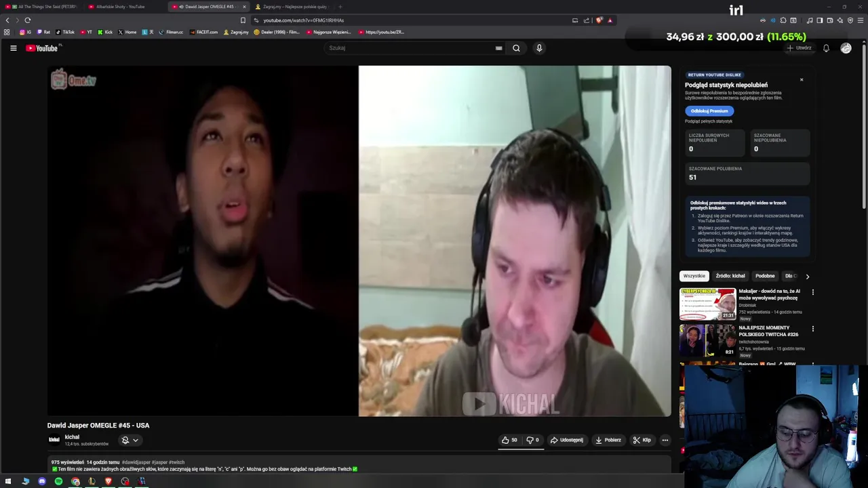The width and height of the screenshot is (868, 488).
Task: Share the video via Udostępnij
Action: pyautogui.click(x=566, y=440)
